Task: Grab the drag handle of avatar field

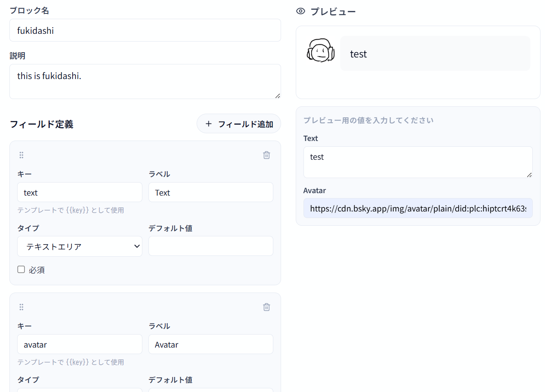Action: pos(22,307)
